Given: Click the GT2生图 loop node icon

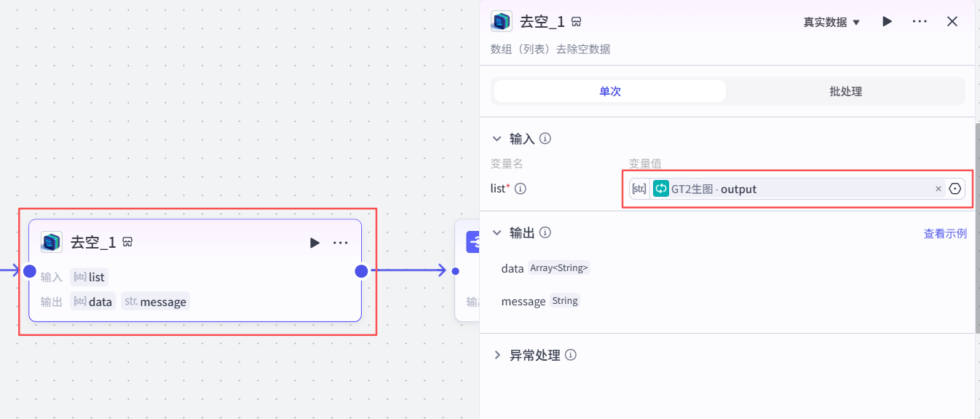Looking at the screenshot, I should coord(661,189).
